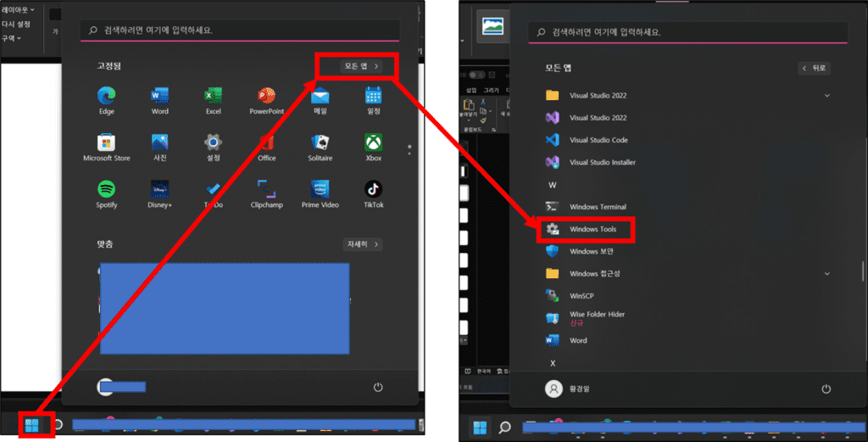Expand the Windows 접근성 folder chevron

[x=827, y=274]
